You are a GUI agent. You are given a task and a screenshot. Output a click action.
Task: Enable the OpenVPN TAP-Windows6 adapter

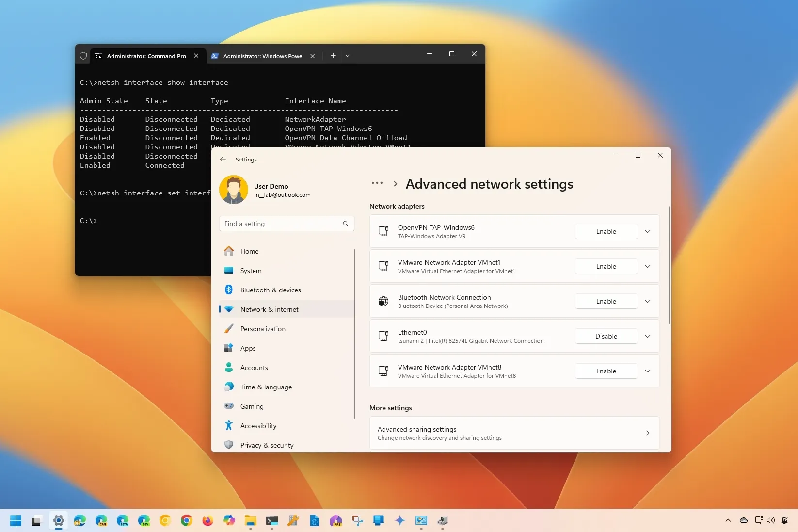click(x=606, y=231)
